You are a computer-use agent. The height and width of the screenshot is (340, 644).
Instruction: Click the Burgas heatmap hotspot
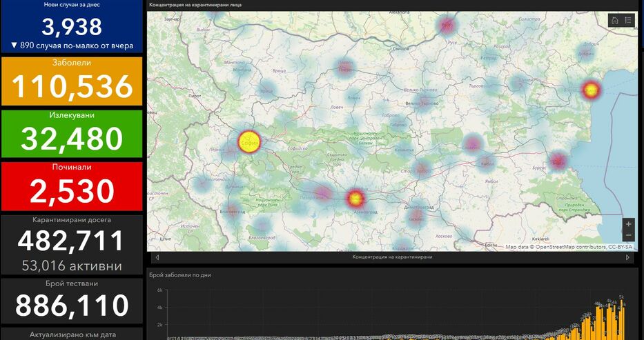pos(558,161)
